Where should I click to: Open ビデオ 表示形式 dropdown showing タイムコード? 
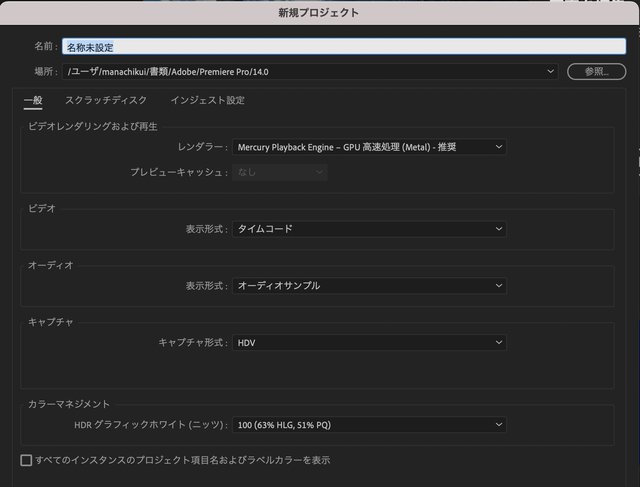coord(369,229)
